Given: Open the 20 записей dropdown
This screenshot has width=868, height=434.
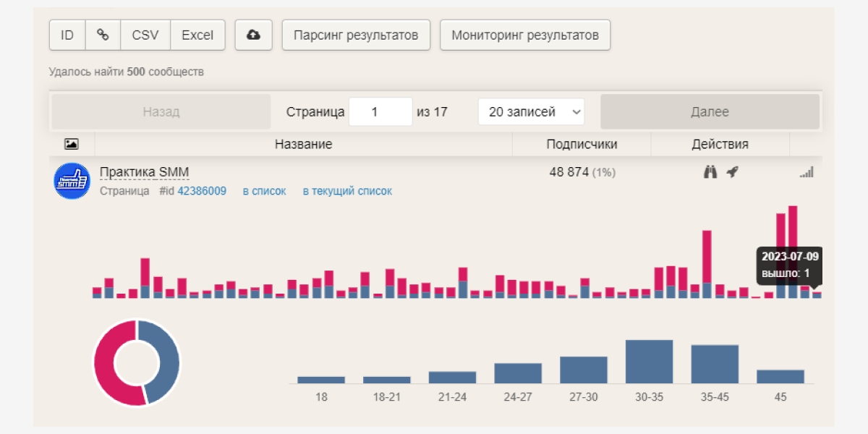Looking at the screenshot, I should point(531,112).
